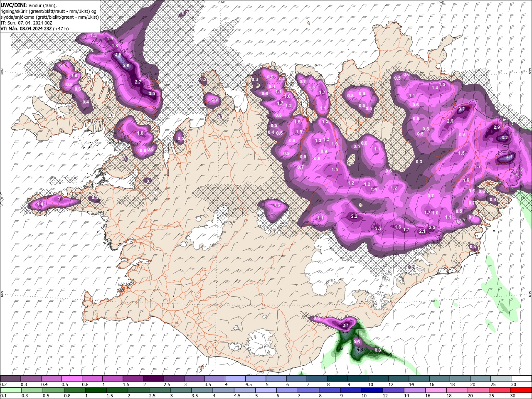The height and width of the screenshot is (399, 532).
Task: Click bottom legend swatch between 5 and 6
Action: click(x=266, y=390)
